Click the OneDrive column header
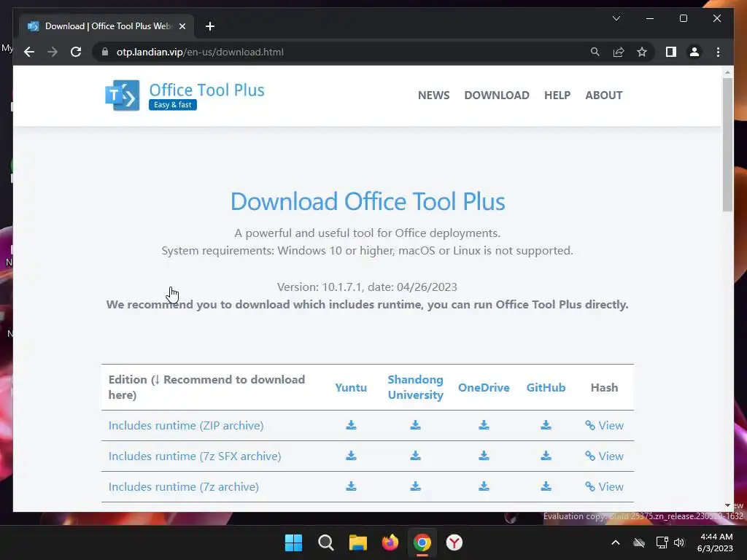 click(484, 387)
